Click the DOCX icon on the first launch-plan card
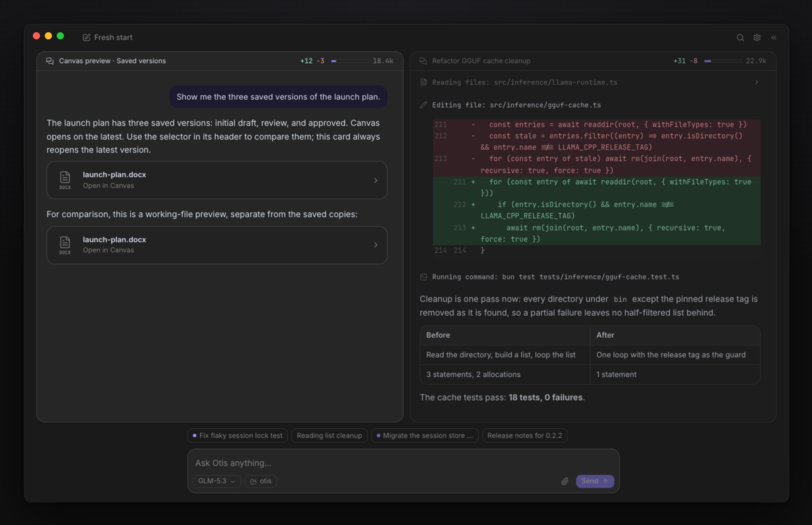This screenshot has width=812, height=525. click(65, 180)
